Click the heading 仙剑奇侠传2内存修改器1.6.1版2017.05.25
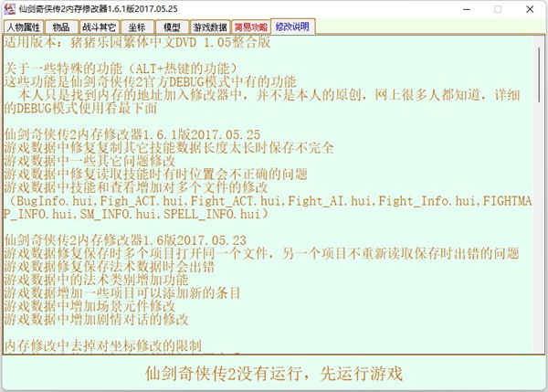This screenshot has height=392, width=548. (132, 134)
